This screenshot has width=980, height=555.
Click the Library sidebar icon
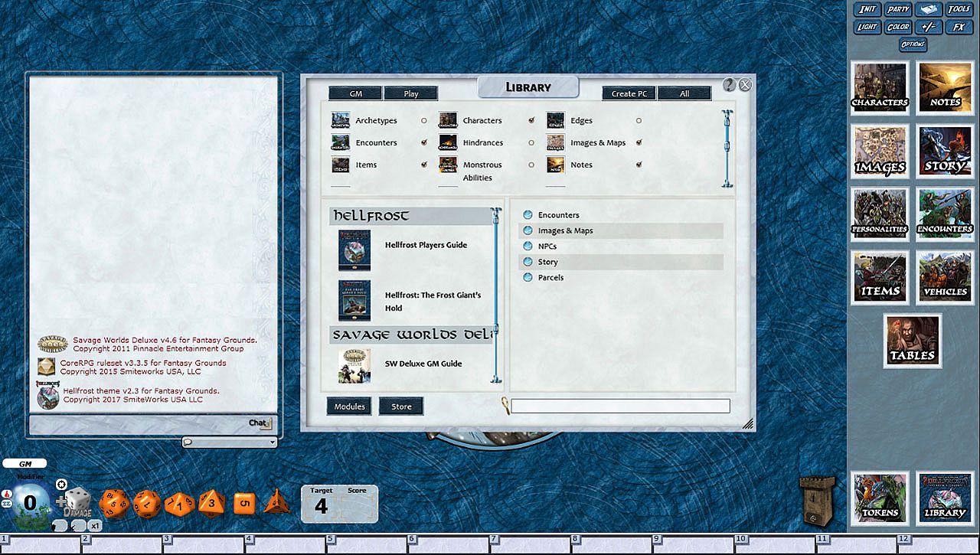945,498
